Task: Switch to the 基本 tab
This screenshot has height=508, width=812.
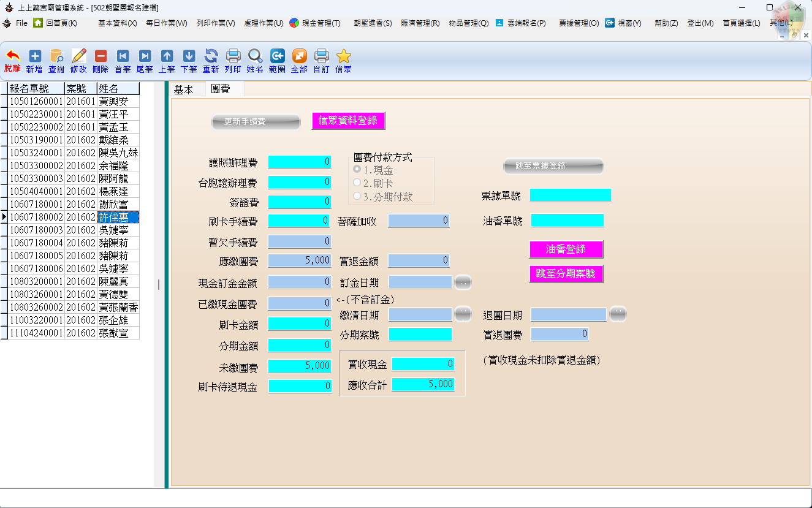Action: 183,89
